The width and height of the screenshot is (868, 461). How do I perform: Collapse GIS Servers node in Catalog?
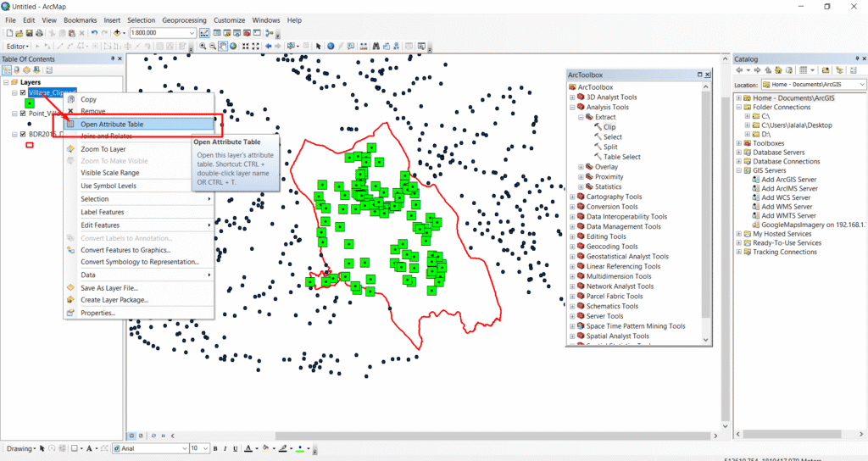[738, 170]
